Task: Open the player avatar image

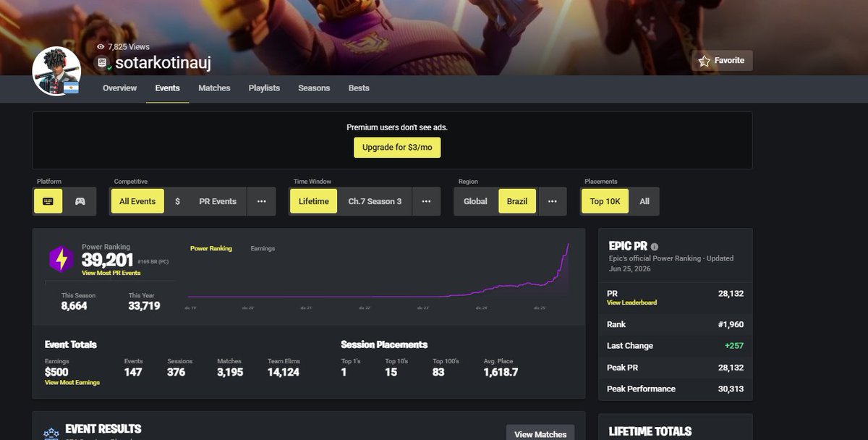Action: pos(56,70)
